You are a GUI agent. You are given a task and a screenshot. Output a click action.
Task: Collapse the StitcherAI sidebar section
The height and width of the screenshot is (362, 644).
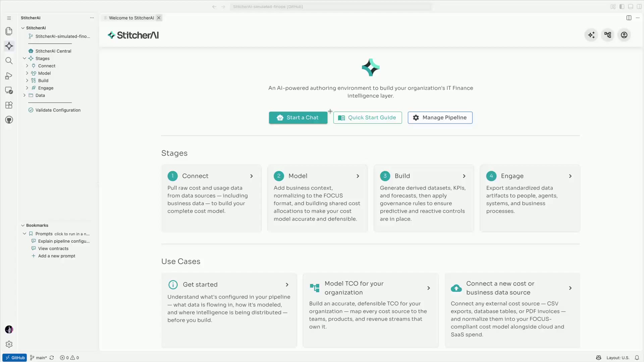(23, 28)
